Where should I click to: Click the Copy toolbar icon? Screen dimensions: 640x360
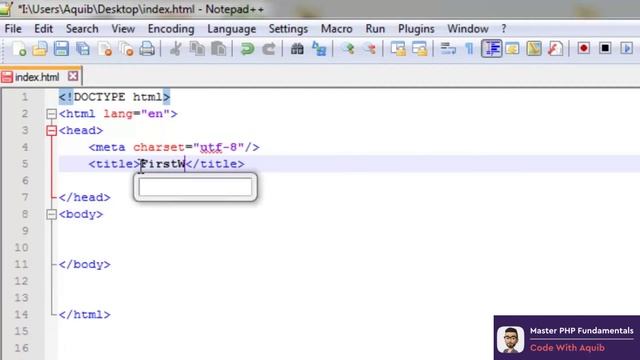197,49
